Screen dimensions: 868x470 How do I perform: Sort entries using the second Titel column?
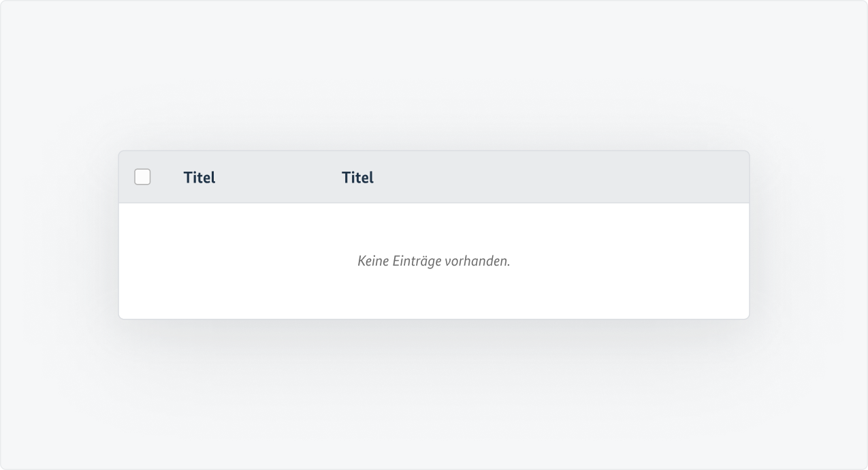(x=357, y=178)
